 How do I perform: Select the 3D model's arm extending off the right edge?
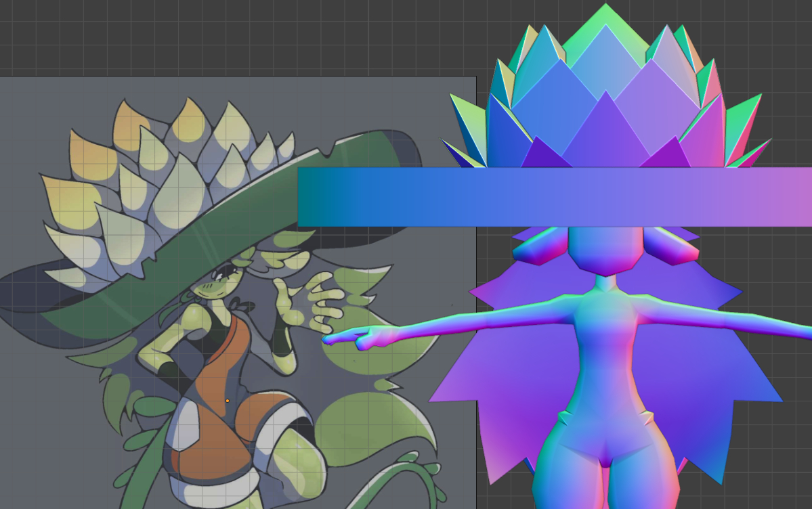(x=745, y=324)
